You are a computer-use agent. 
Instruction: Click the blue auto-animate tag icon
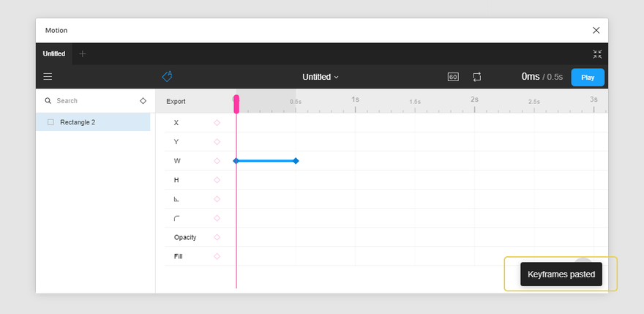(167, 76)
